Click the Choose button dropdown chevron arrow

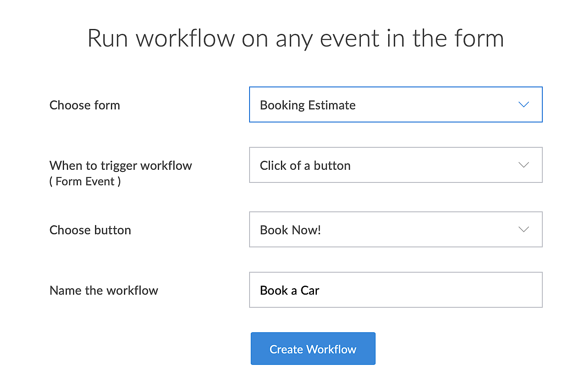[x=524, y=230]
